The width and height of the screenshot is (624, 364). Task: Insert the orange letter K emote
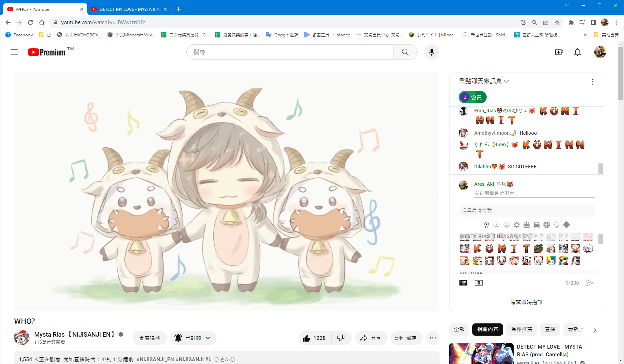pos(477,248)
